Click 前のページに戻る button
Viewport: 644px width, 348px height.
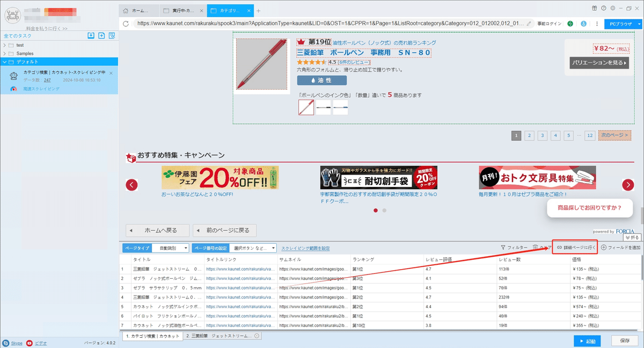(224, 230)
